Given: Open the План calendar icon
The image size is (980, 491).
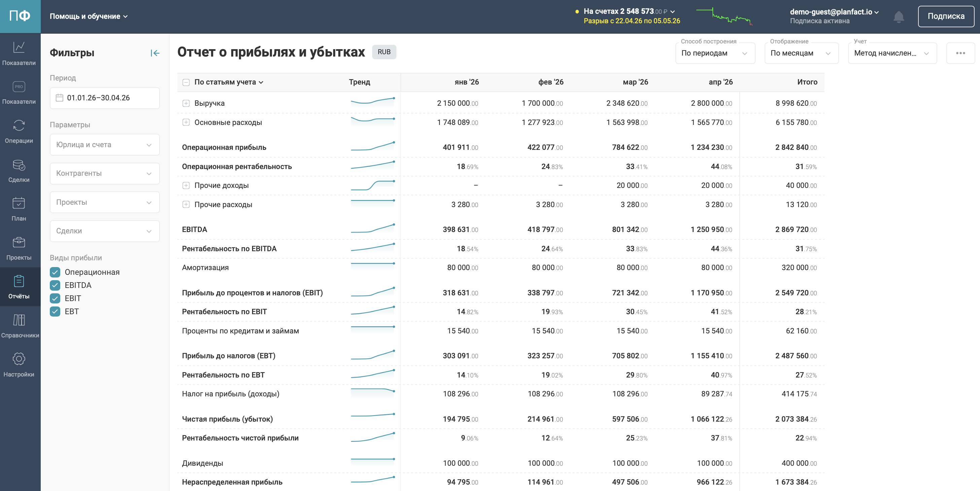Looking at the screenshot, I should tap(19, 209).
